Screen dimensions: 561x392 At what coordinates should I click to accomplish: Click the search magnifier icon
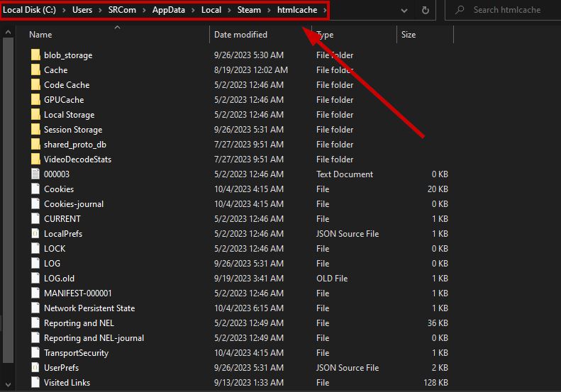tap(460, 10)
